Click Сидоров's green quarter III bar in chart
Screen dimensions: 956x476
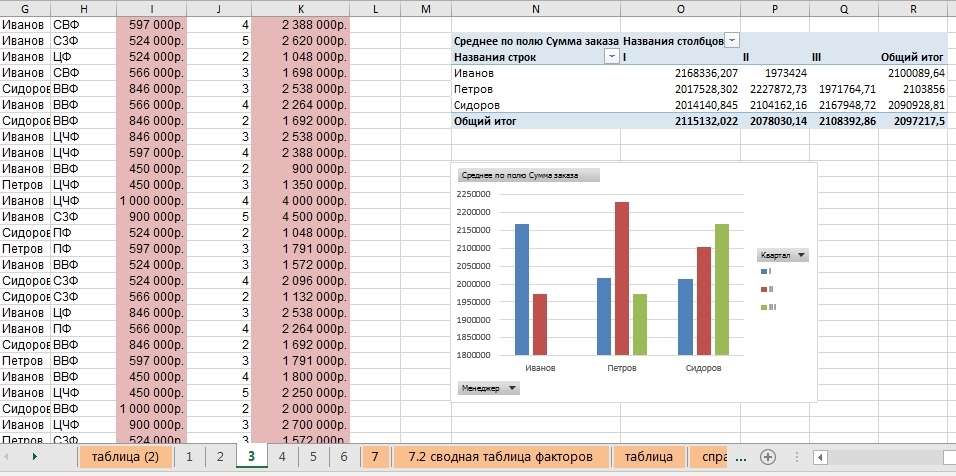721,290
